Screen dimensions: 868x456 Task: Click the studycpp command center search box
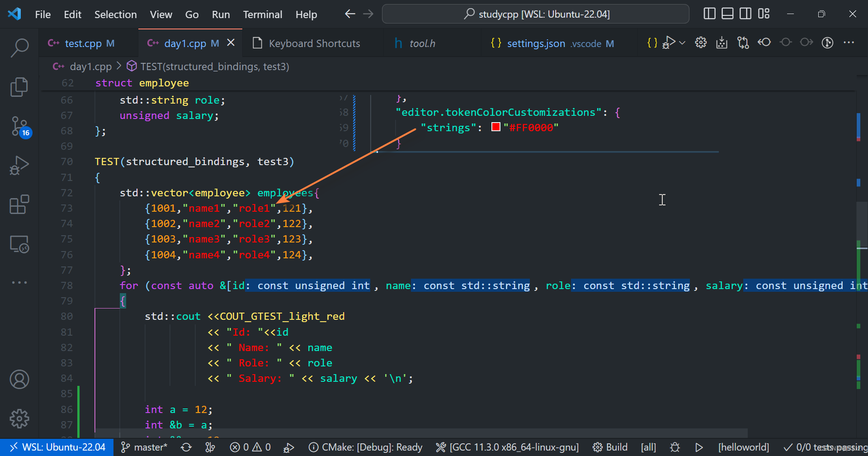[x=535, y=14]
